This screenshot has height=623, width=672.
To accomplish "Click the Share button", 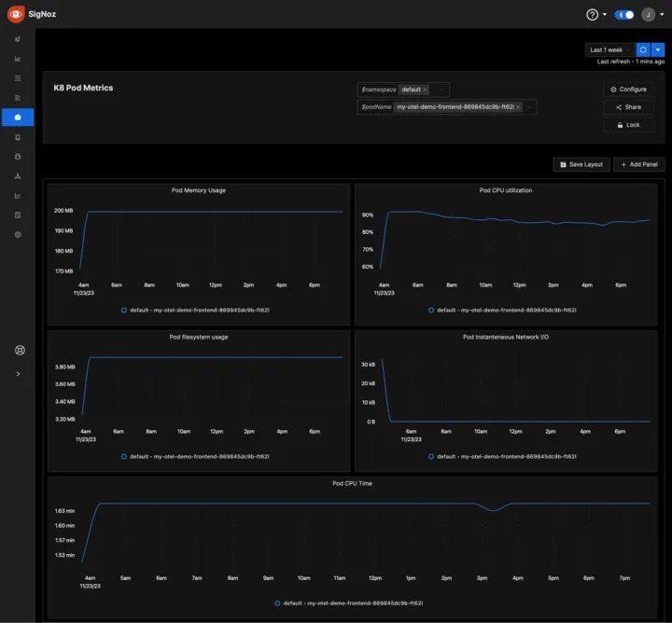I will (628, 107).
